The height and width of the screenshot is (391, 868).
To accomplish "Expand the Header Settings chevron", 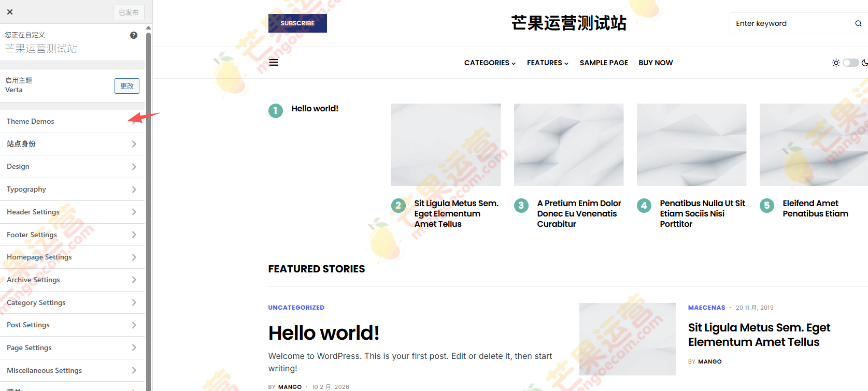I will (x=134, y=212).
